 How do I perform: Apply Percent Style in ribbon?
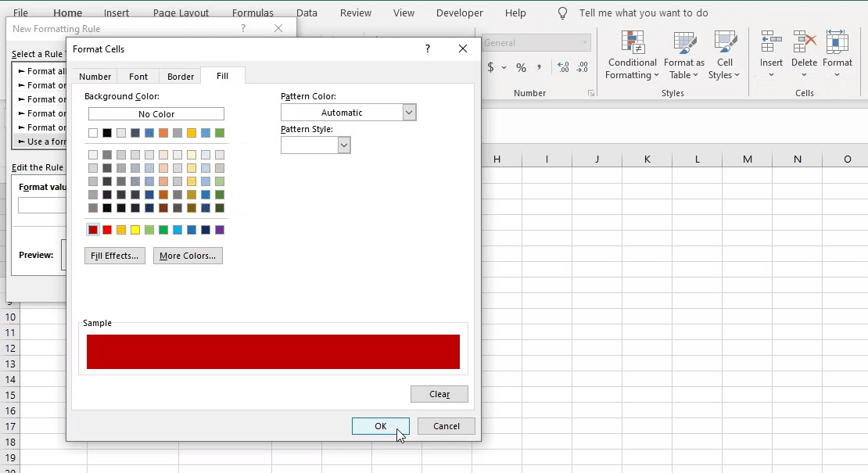pos(521,67)
